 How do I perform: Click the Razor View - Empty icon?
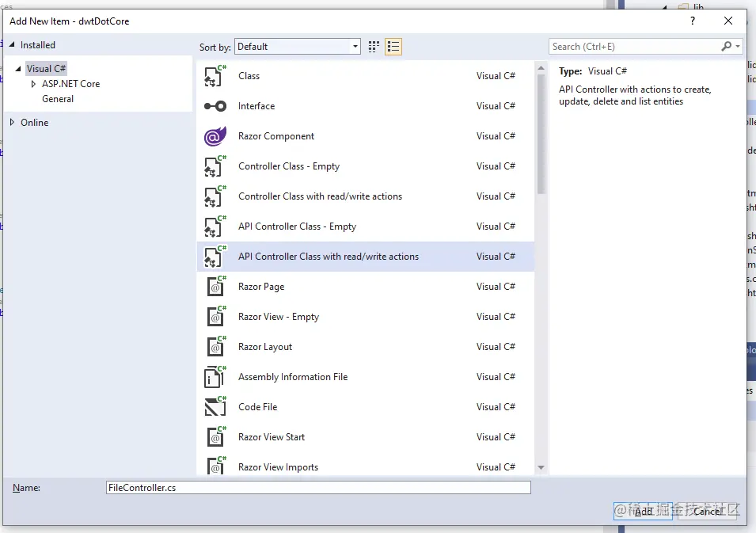215,317
